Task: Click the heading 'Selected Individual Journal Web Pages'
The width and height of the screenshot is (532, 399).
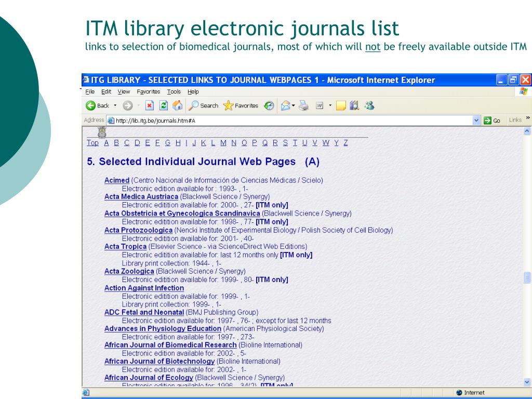Action: [197, 162]
